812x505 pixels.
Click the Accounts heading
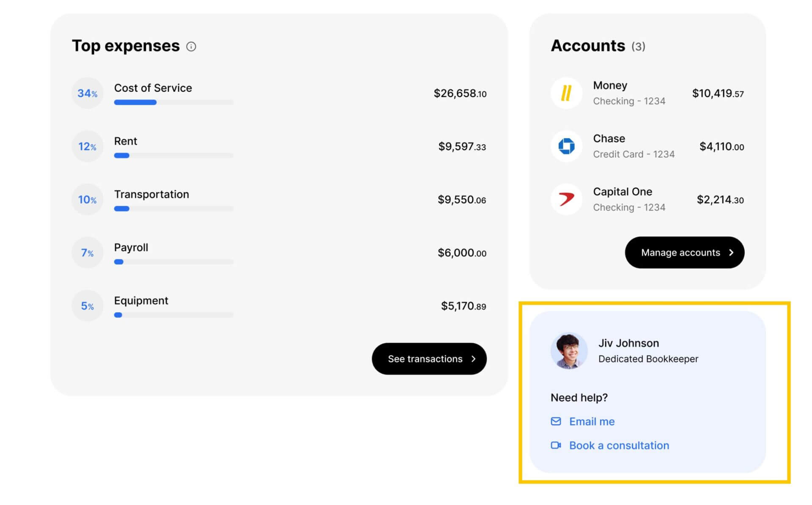pyautogui.click(x=588, y=46)
